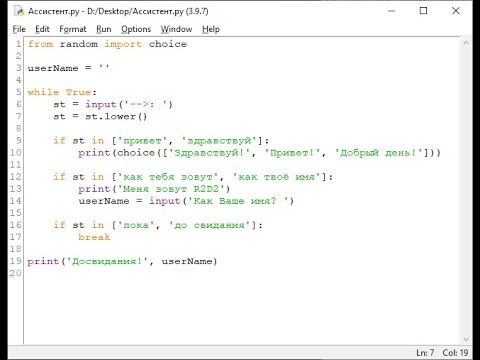Click the 'как твоё имя' string
Screen dimensions: 480x360
(276, 177)
